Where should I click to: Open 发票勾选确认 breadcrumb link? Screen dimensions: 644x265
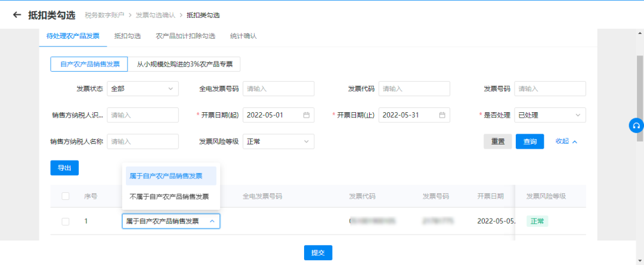click(156, 15)
